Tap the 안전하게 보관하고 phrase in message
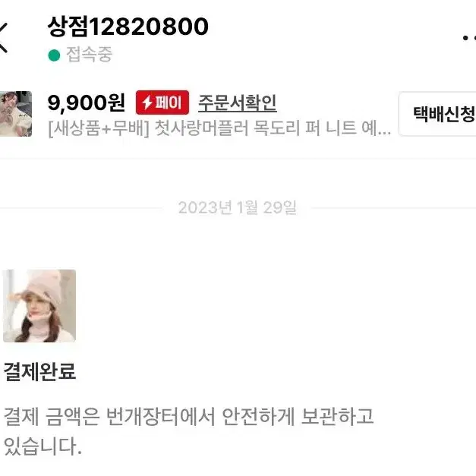The image size is (476, 476). 298,417
